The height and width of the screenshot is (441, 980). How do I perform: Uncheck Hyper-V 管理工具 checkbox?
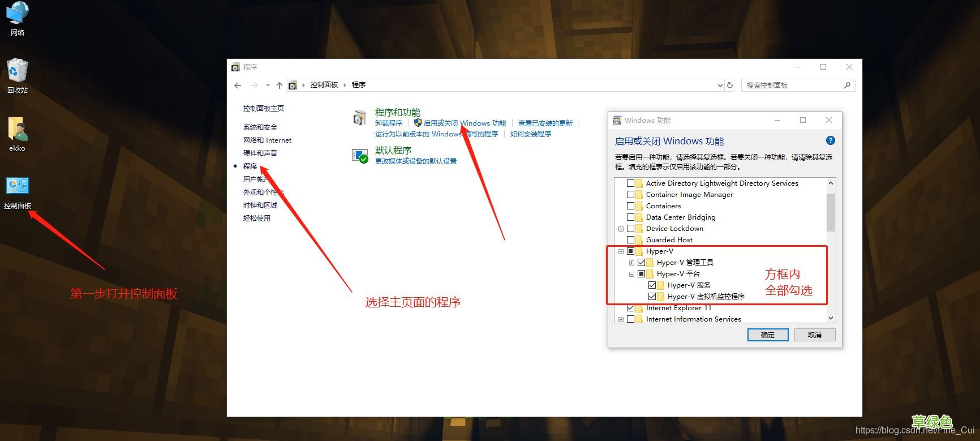[x=641, y=263]
